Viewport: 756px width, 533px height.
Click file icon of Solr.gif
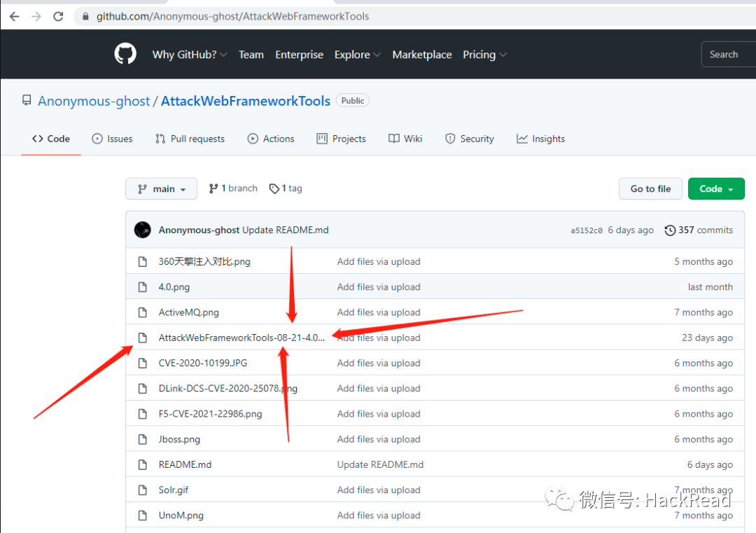click(x=142, y=490)
